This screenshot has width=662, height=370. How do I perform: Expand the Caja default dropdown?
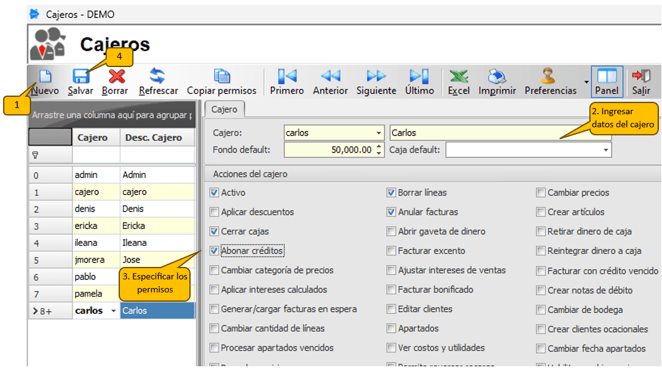(x=606, y=150)
